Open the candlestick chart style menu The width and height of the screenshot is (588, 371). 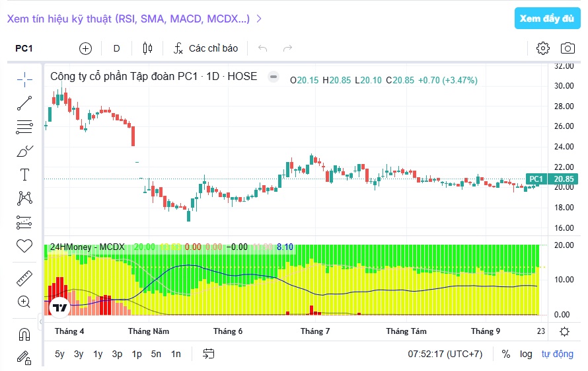point(148,48)
